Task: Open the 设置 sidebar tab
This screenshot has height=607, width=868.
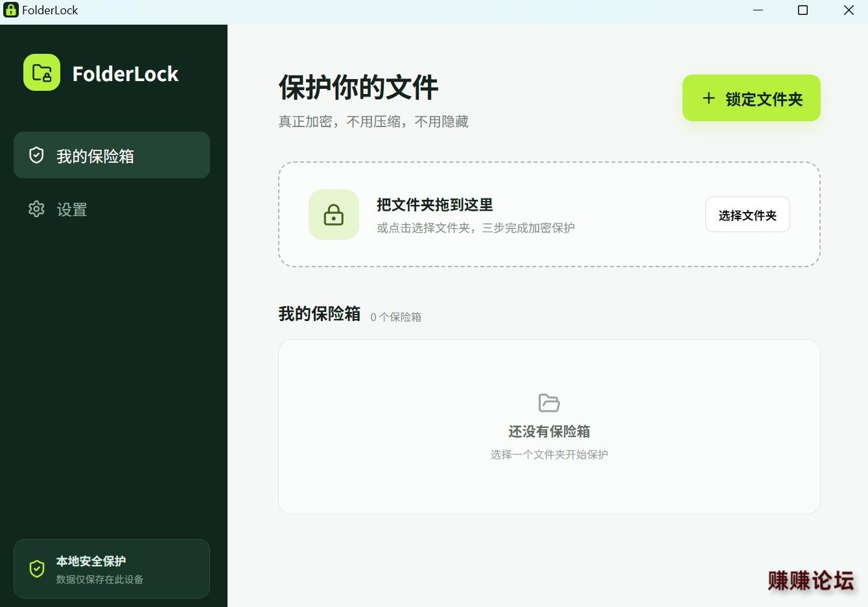Action: 111,209
